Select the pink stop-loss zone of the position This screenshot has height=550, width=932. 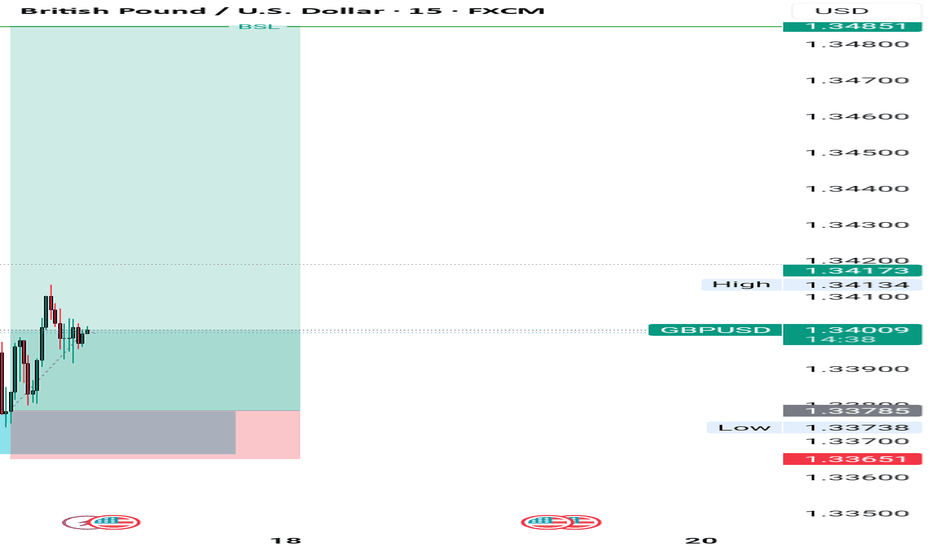click(268, 435)
